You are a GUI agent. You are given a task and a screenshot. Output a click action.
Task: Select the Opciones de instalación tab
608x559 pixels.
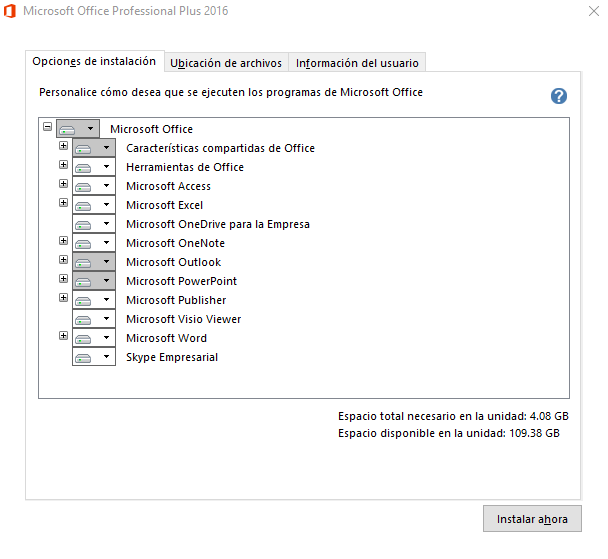coord(95,61)
